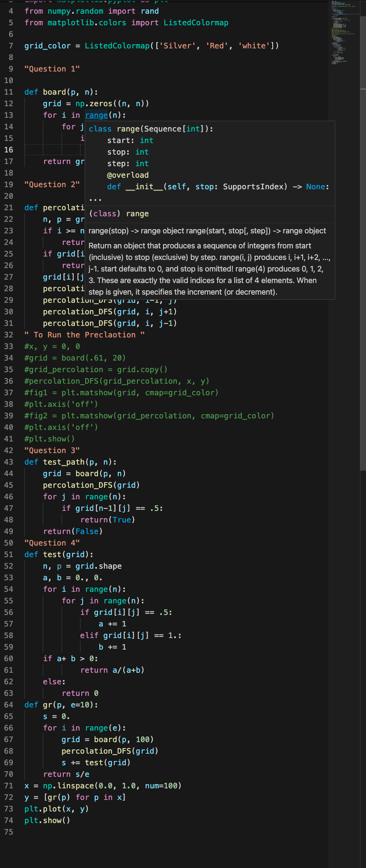Click percolation_DFS(grid, i, j-1) call
The height and width of the screenshot is (868, 366).
click(110, 323)
